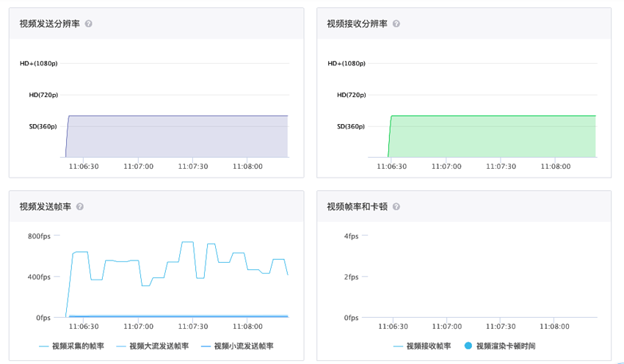The width and height of the screenshot is (624, 364).
Task: Click the HD+(1080p) axis label in send chart
Action: tap(39, 64)
